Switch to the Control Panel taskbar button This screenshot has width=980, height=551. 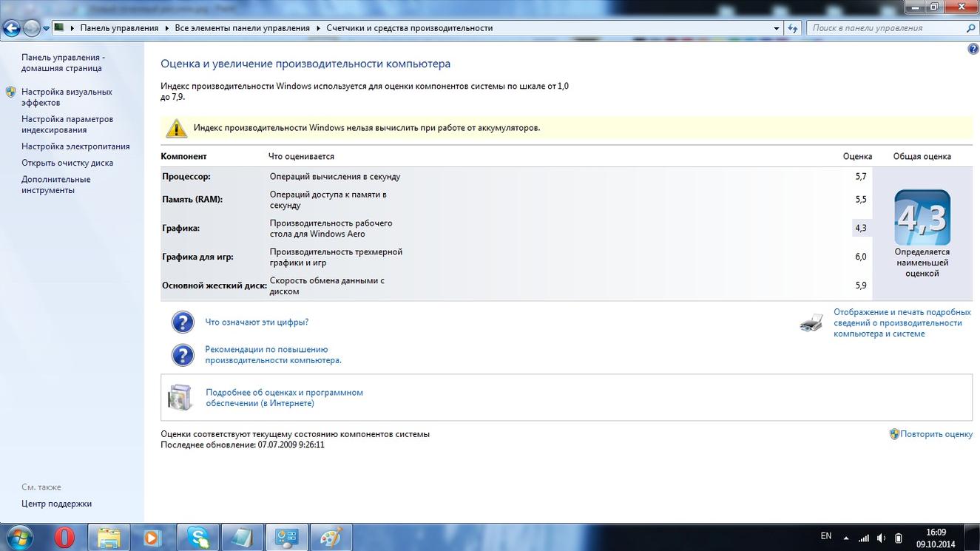point(286,538)
